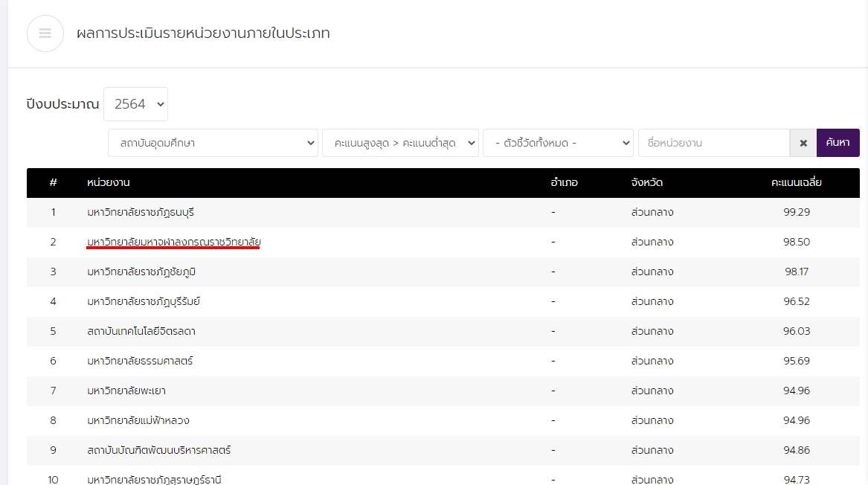Click the อำเภอ column header
The image size is (868, 485).
click(x=564, y=183)
